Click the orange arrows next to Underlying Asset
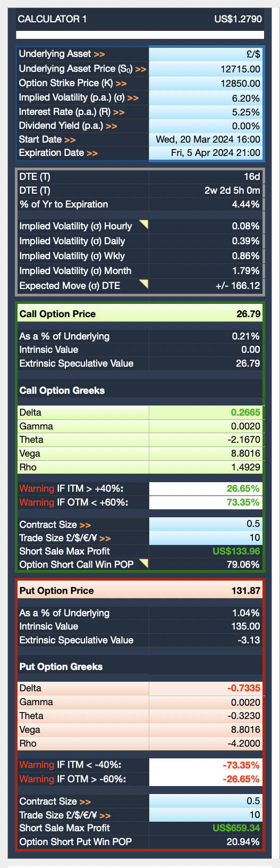 (x=99, y=54)
